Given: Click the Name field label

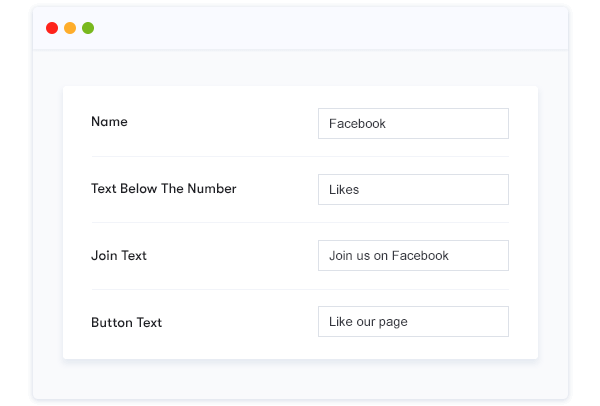Looking at the screenshot, I should click(x=109, y=122).
